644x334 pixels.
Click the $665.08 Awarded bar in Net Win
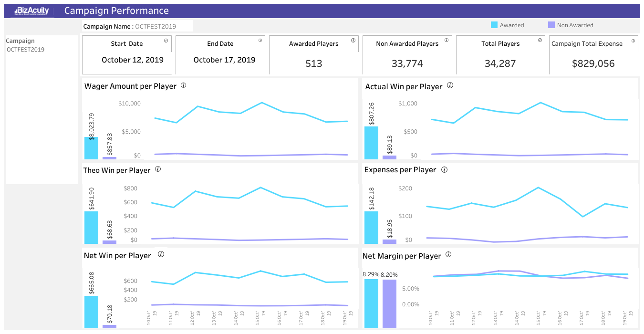click(x=91, y=312)
